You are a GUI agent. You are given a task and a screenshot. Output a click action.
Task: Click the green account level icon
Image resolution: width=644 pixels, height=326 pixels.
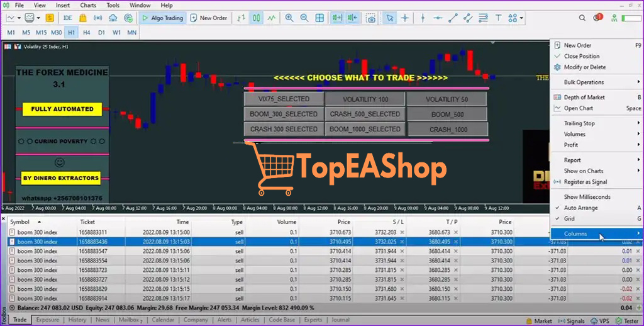click(x=614, y=18)
